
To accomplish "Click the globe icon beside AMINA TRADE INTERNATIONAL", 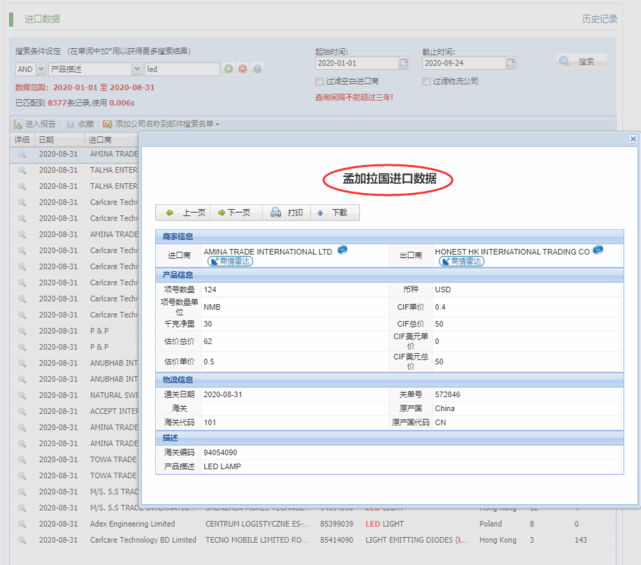I will coord(342,250).
